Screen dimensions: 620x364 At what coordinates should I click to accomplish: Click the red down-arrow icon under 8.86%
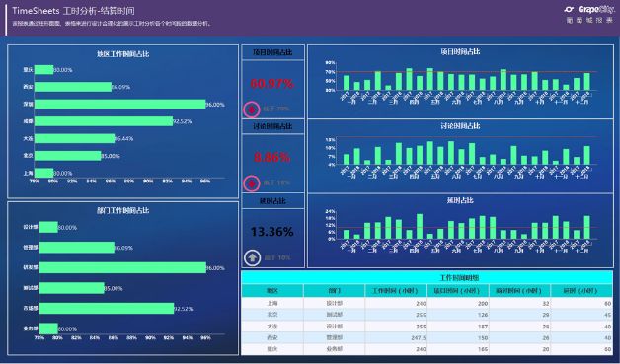252,183
